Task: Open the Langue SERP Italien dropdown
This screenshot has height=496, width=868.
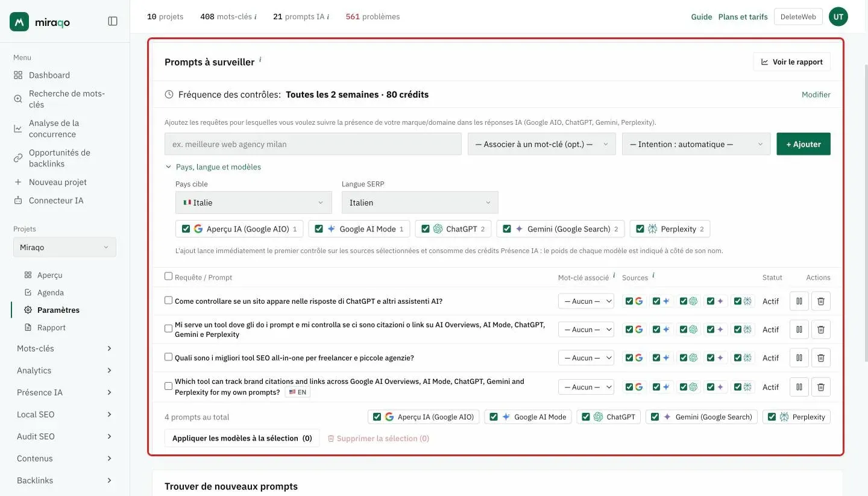Action: coord(420,202)
